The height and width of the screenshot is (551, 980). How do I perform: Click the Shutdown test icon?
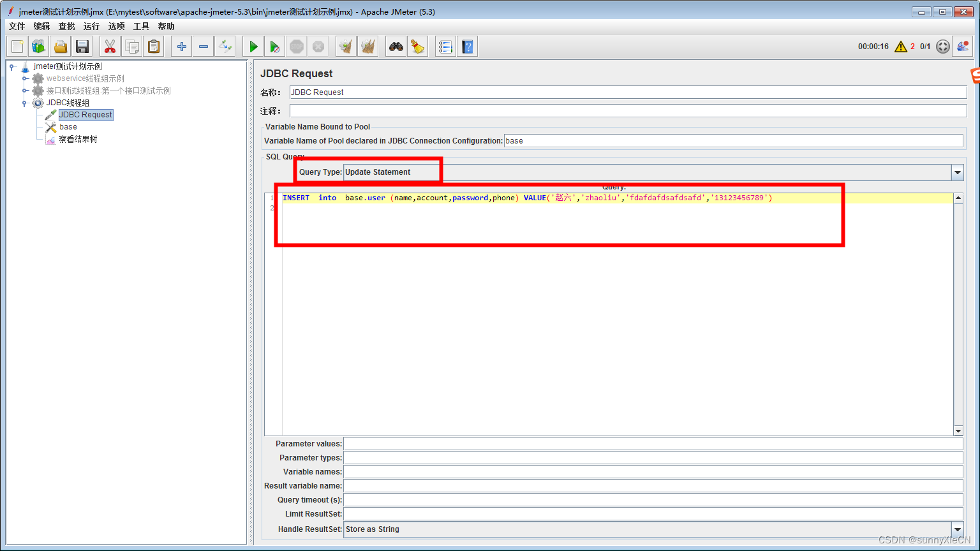coord(318,47)
